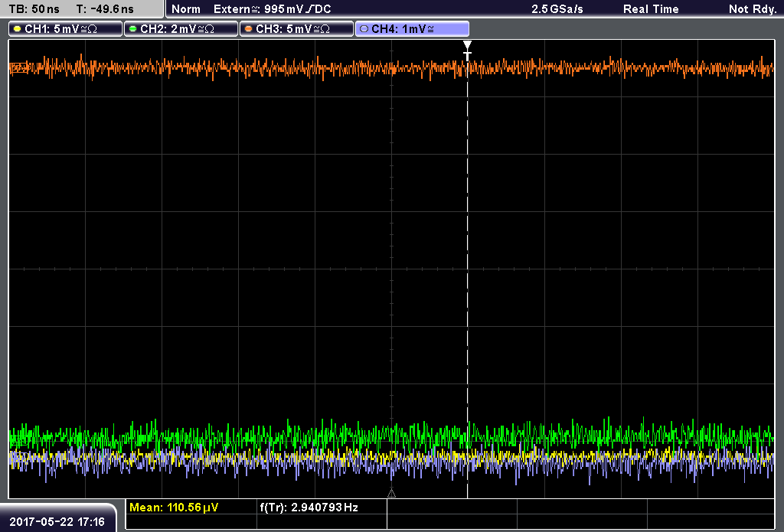Click the T: -49.6 ns trigger time readout
Screen dimensions: 784x532
coord(105,9)
